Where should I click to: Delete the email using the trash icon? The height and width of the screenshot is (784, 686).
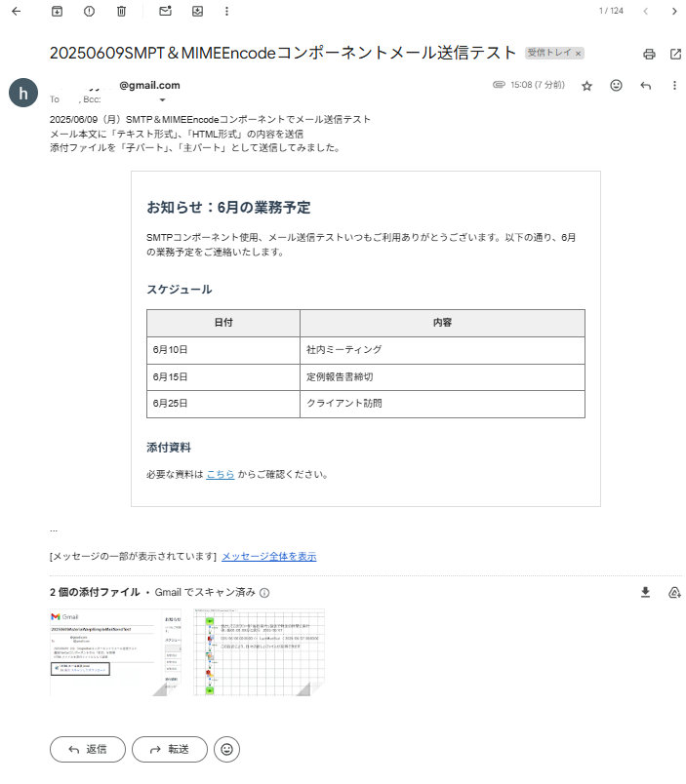pos(121,11)
